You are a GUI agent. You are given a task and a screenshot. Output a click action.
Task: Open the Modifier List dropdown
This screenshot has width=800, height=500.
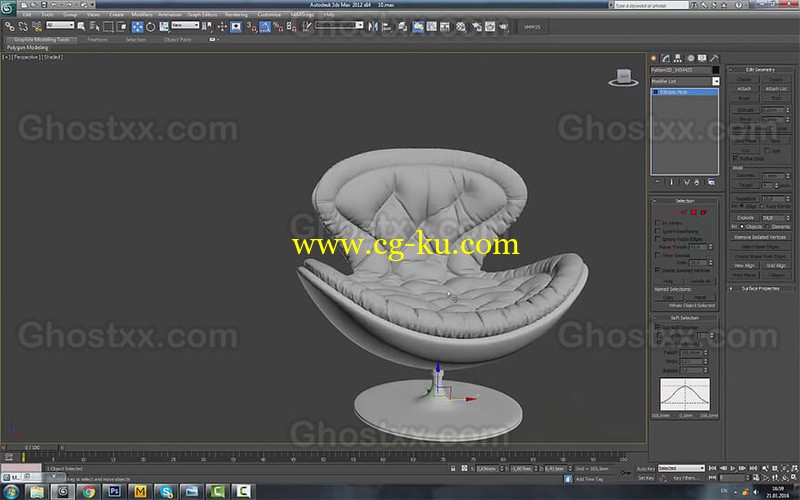(716, 81)
